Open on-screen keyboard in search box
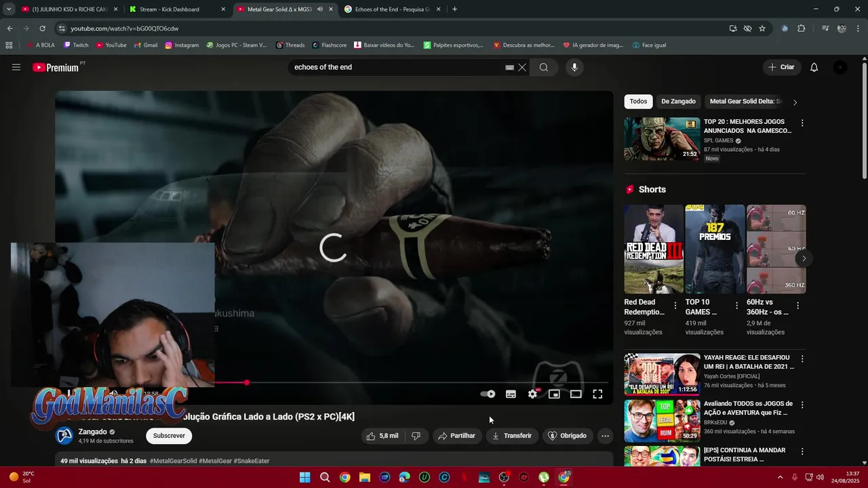The width and height of the screenshot is (868, 488). coord(509,67)
